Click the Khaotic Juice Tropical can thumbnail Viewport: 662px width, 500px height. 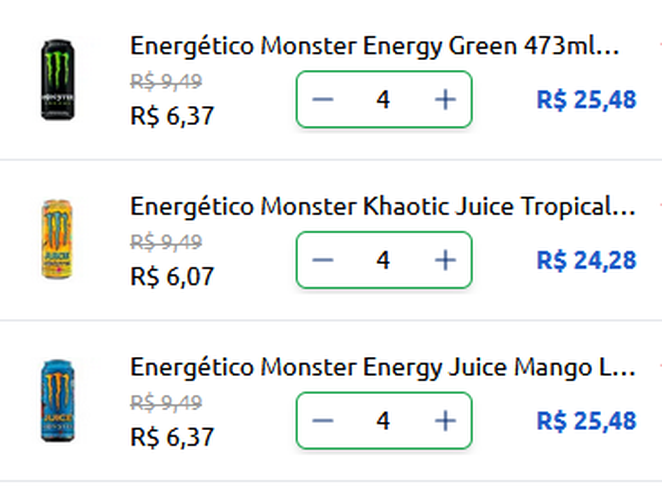coord(57,239)
